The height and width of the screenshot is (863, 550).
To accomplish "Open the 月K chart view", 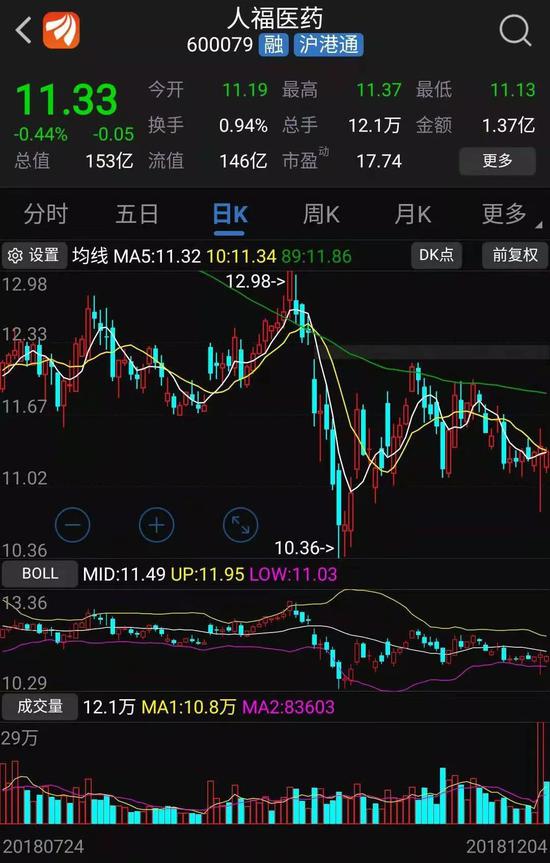I will coord(412,214).
